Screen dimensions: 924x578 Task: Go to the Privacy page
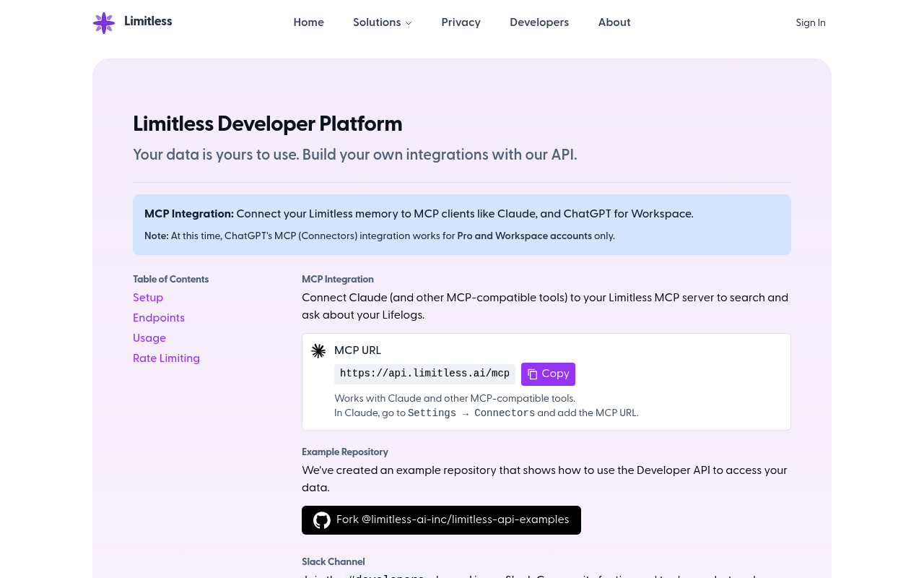[461, 22]
